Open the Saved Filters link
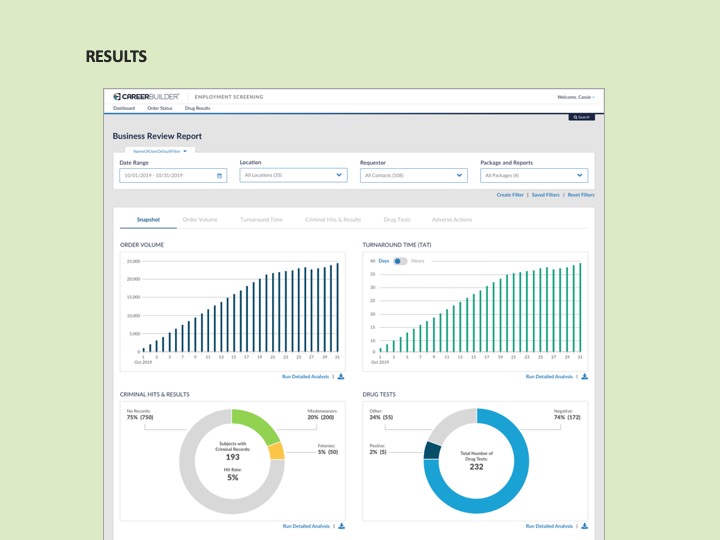This screenshot has width=720, height=540. pyautogui.click(x=546, y=195)
